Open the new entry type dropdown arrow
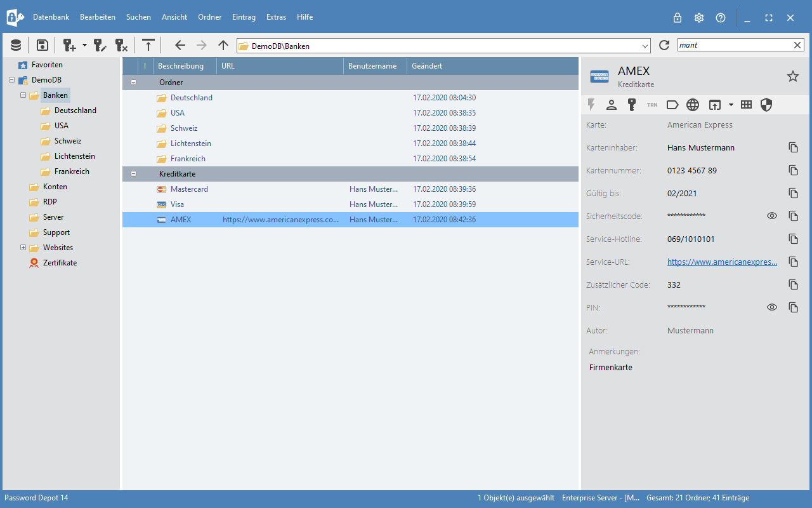The width and height of the screenshot is (812, 508). (84, 45)
